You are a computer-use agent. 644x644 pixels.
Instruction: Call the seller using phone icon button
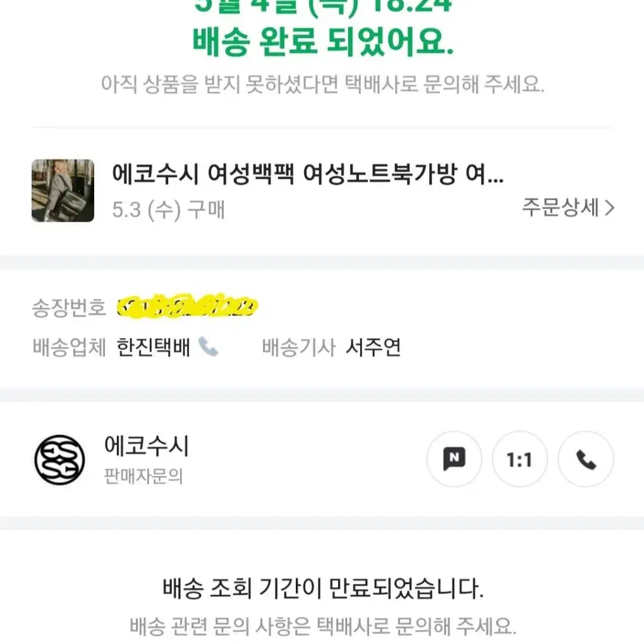(x=586, y=459)
